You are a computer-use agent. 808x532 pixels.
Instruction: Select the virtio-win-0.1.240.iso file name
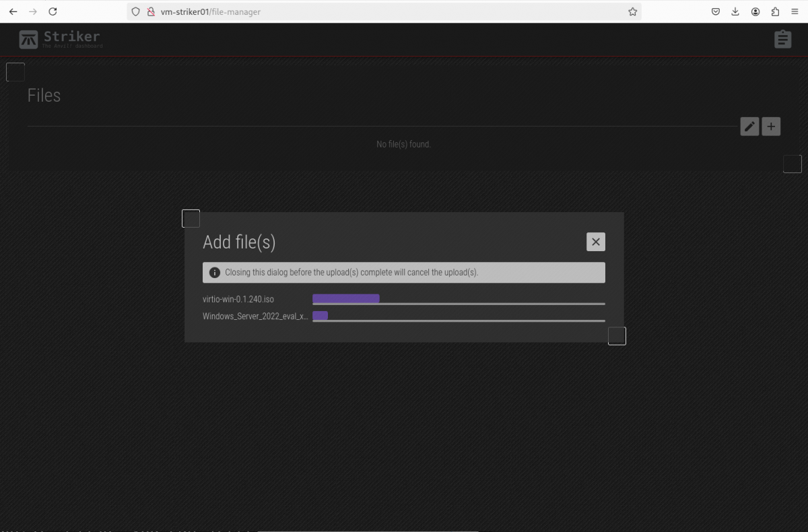coord(238,299)
